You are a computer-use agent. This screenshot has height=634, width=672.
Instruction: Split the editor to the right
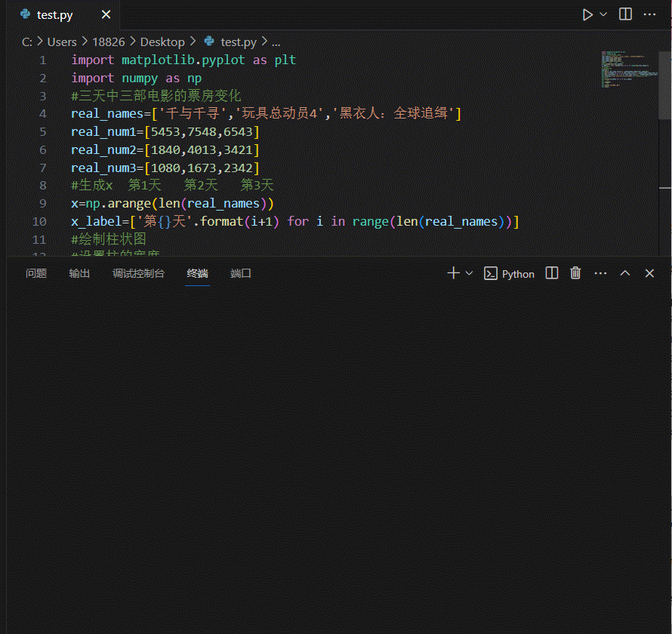(x=625, y=14)
